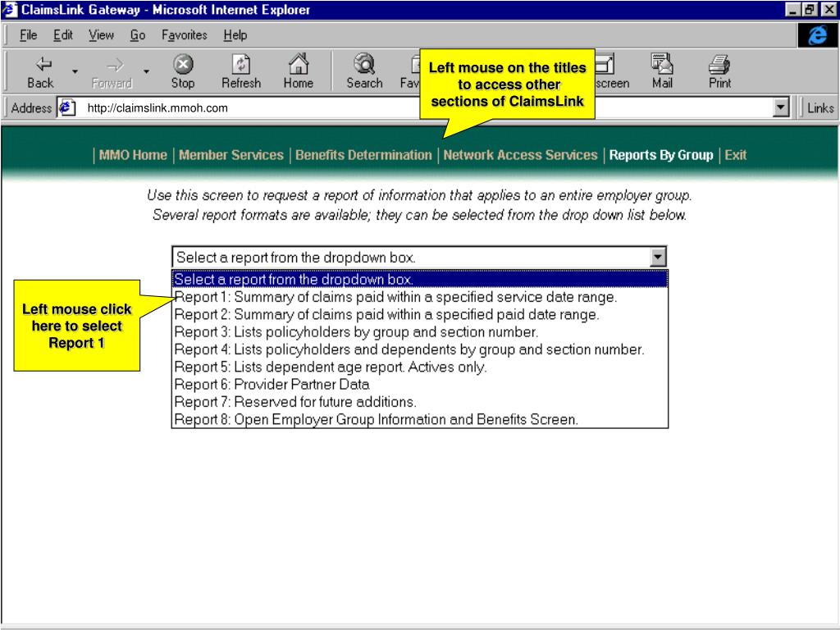Viewport: 840px width, 630px height.
Task: Select Report 5: dependent age report
Action: [x=420, y=367]
